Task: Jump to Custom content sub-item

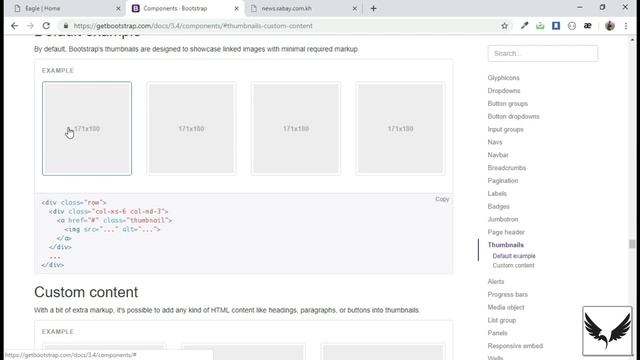Action: click(x=513, y=265)
